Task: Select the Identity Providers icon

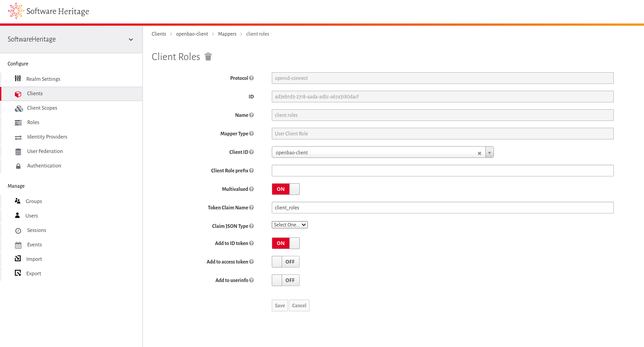Action: (x=18, y=137)
